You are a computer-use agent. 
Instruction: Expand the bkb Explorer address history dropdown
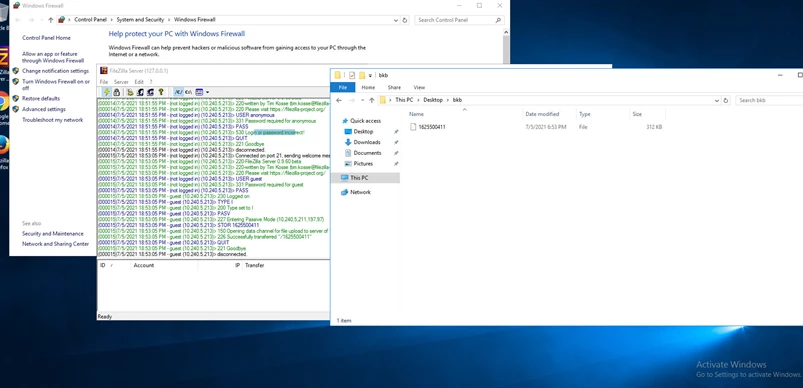point(716,100)
